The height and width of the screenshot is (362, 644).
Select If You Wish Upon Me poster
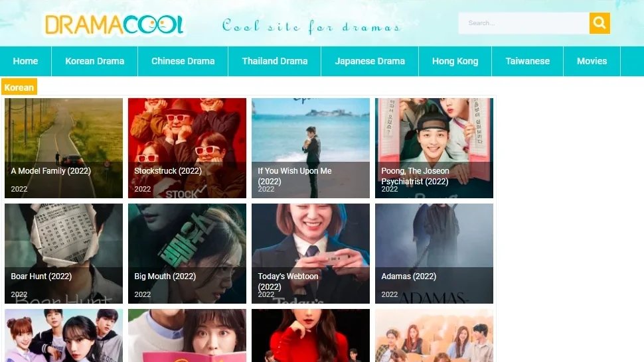pyautogui.click(x=311, y=148)
